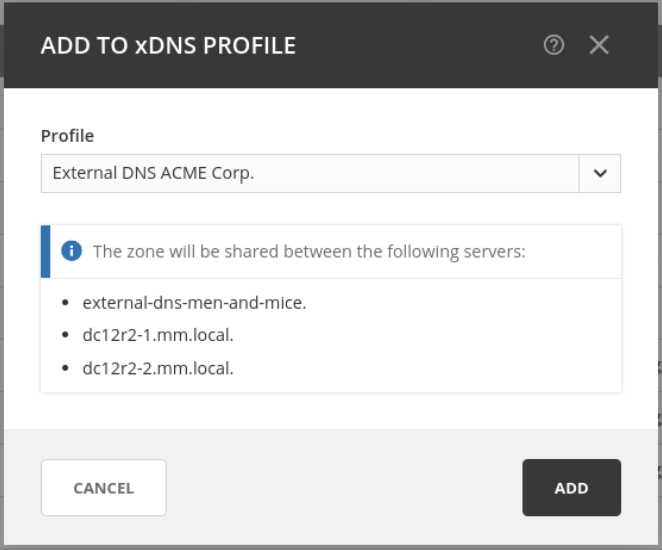Click bullet beside dc12r2-1.mm.local.

(x=66, y=335)
